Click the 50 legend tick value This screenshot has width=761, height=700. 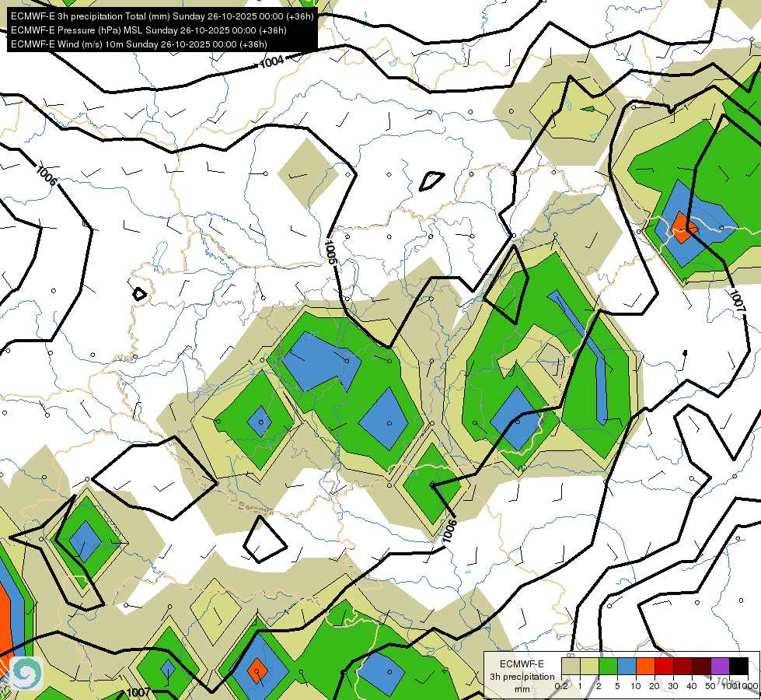pos(710,686)
